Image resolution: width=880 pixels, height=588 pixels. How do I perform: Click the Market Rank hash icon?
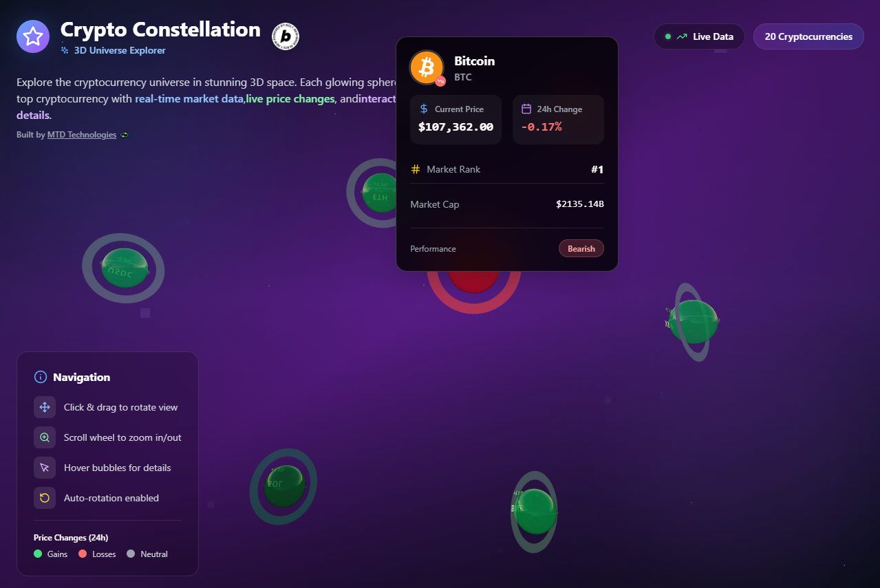416,169
